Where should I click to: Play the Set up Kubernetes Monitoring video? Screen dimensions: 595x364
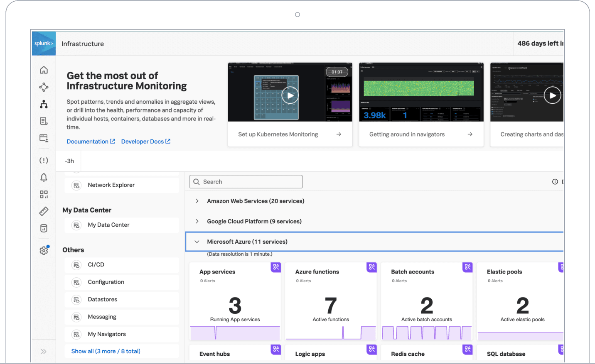tap(290, 95)
